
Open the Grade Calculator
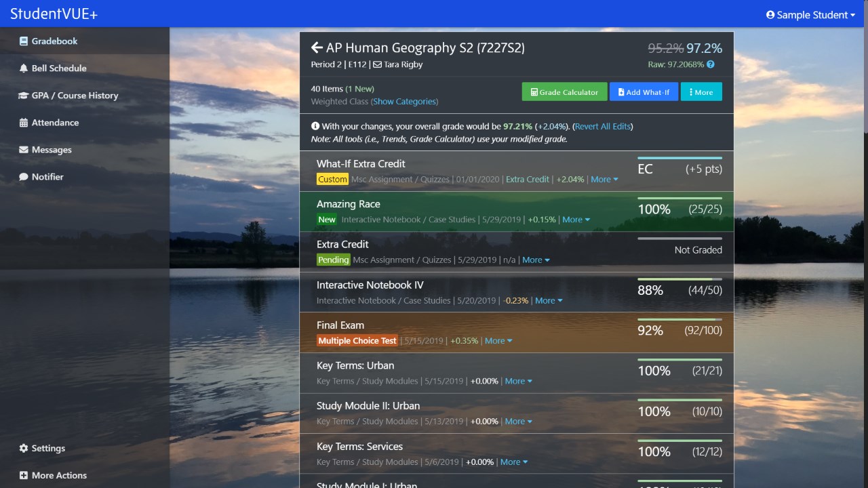(564, 92)
